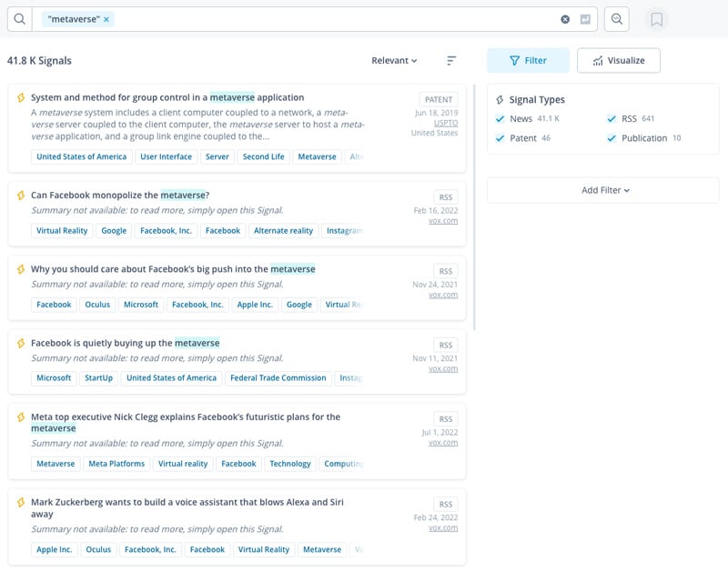Uncheck the Publication signal type

[x=612, y=138]
